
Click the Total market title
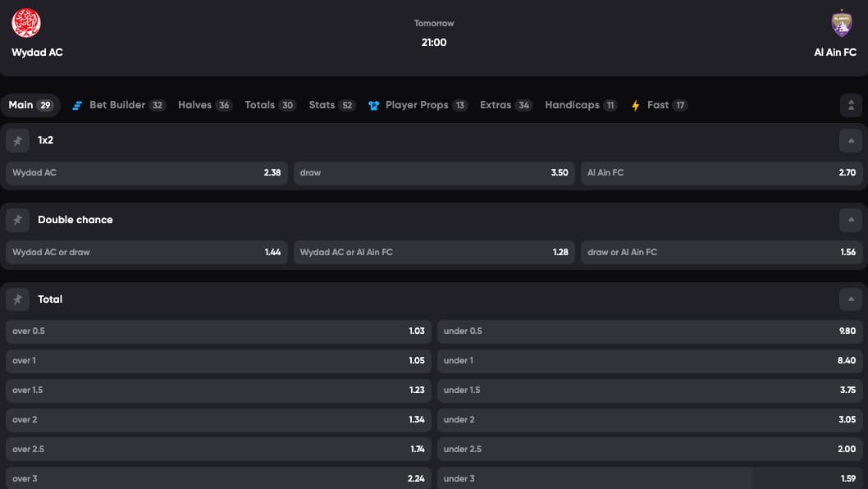coord(50,299)
